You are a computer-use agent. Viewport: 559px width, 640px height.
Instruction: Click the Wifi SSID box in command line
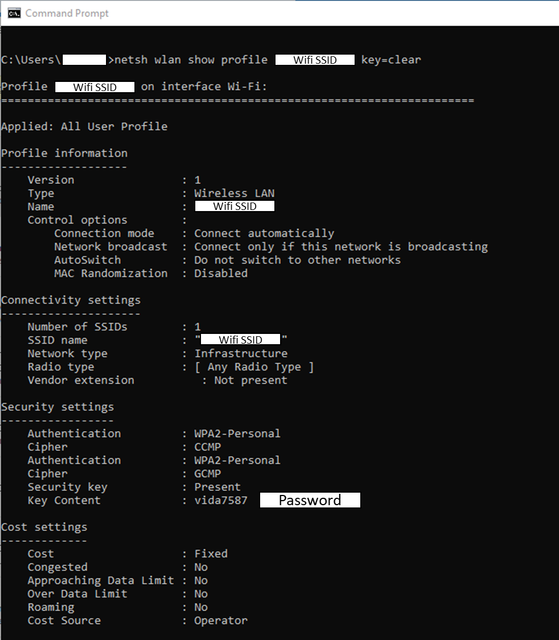315,60
